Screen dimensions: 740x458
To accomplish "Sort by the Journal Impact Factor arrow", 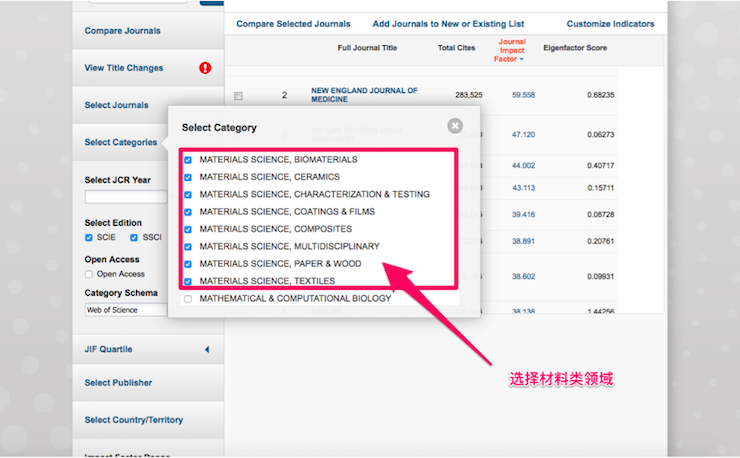I will (521, 59).
